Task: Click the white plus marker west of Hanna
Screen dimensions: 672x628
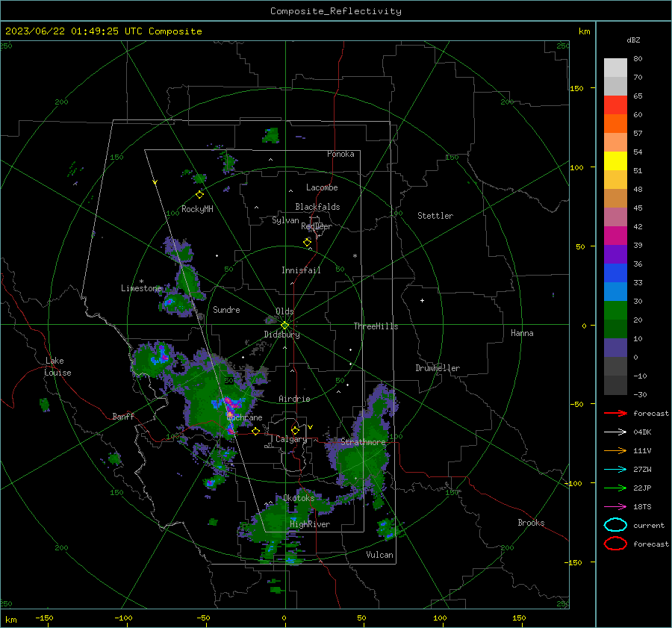Action: [x=422, y=300]
